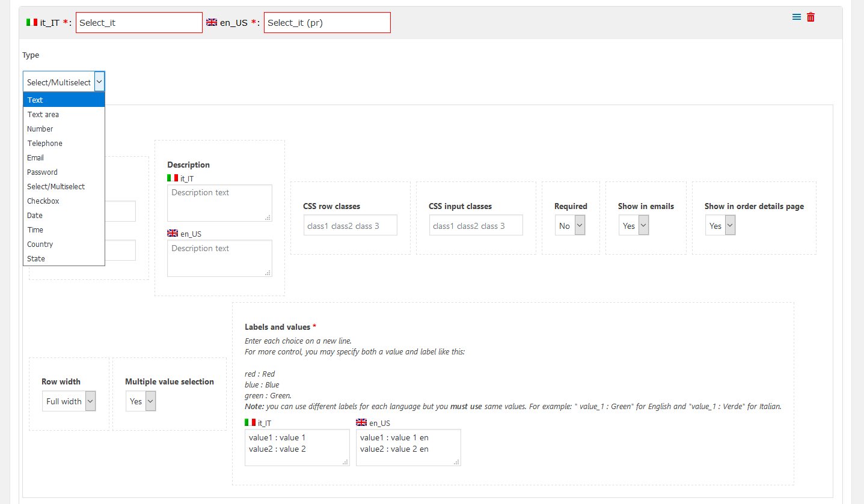The width and height of the screenshot is (864, 504).
Task: Focus the Italian Description text area
Action: point(219,203)
